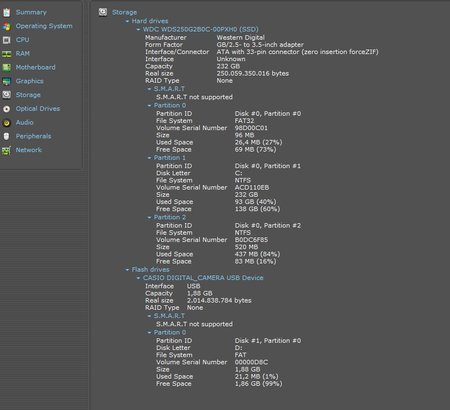Click the Peripherals mouse icon
This screenshot has height=410, width=450.
[7, 136]
